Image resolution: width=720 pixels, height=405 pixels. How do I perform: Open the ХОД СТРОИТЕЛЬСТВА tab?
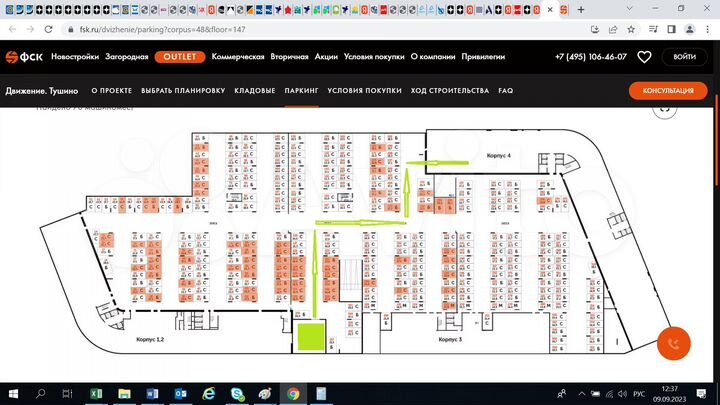[x=450, y=91]
